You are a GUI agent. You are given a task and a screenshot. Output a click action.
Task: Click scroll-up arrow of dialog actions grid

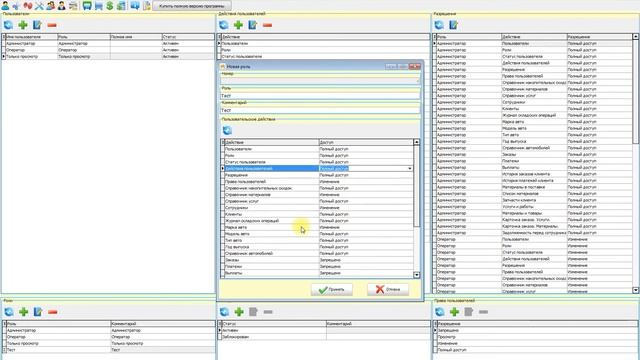coord(416,142)
